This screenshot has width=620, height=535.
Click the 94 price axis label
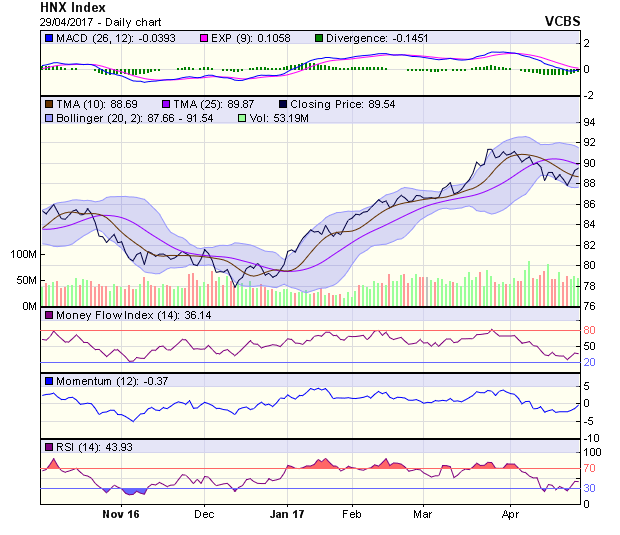(590, 122)
